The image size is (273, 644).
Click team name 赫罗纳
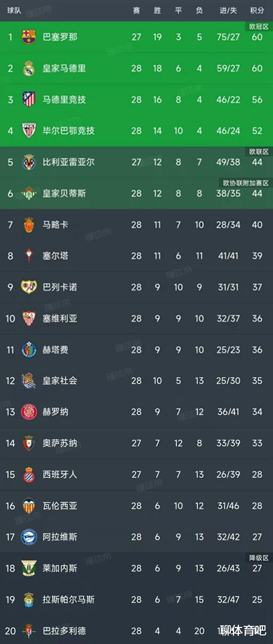55,412
